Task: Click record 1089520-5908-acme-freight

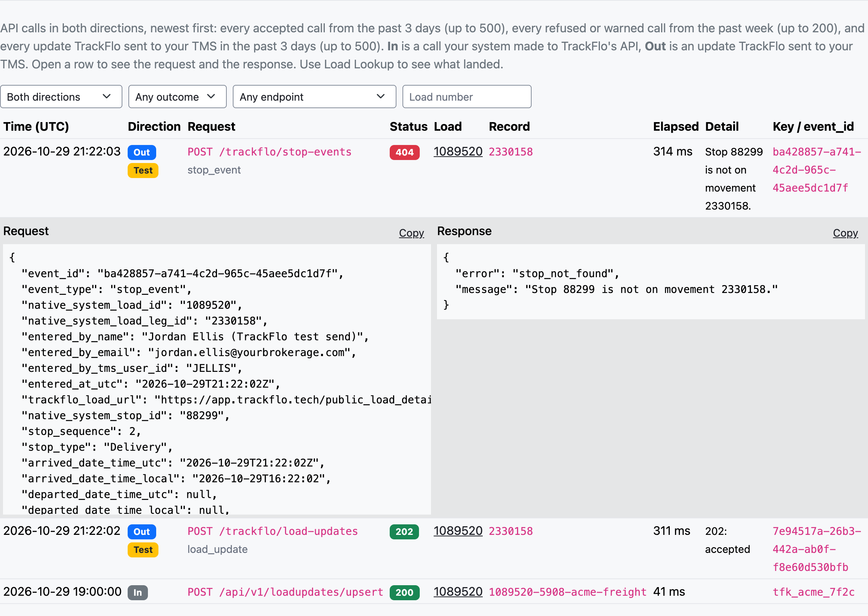Action: point(567,592)
